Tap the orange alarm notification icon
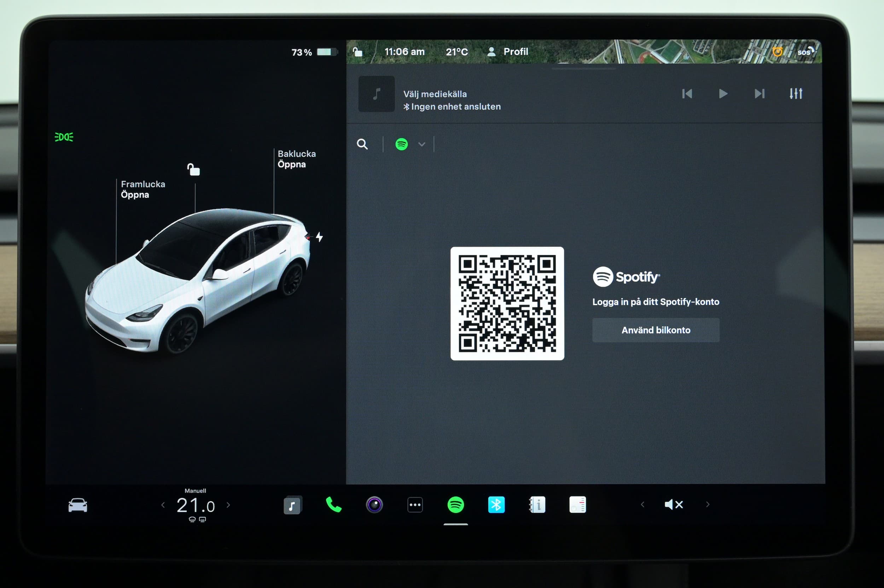The height and width of the screenshot is (588, 884). coord(778,51)
